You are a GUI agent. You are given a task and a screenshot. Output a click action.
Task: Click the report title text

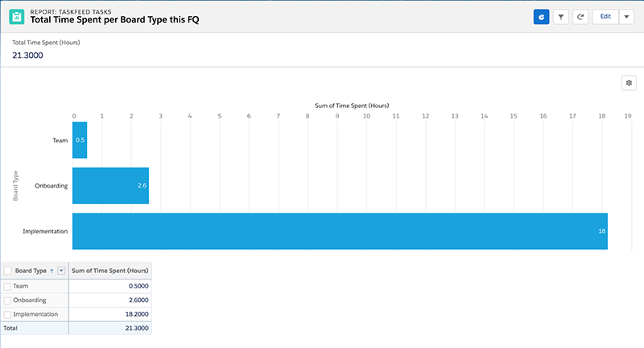pyautogui.click(x=115, y=20)
